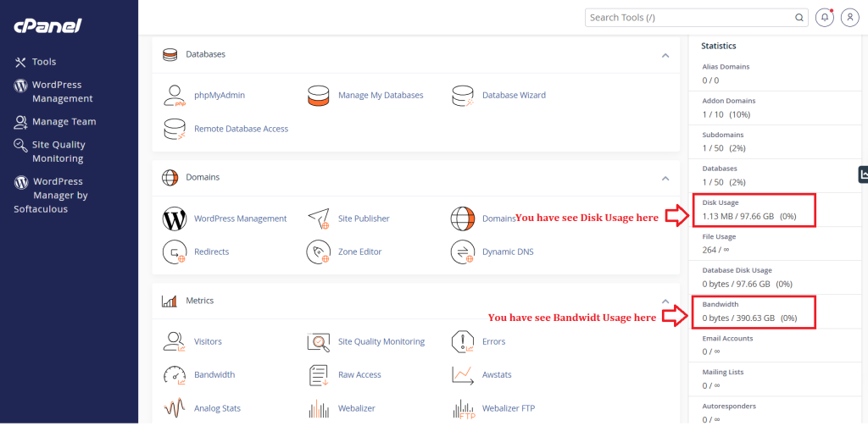The image size is (868, 426).
Task: Open the Bandwidth gauge icon
Action: [175, 374]
